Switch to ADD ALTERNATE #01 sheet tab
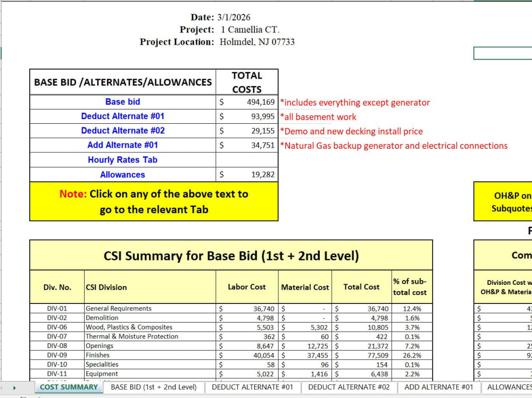The image size is (532, 398). tap(439, 387)
